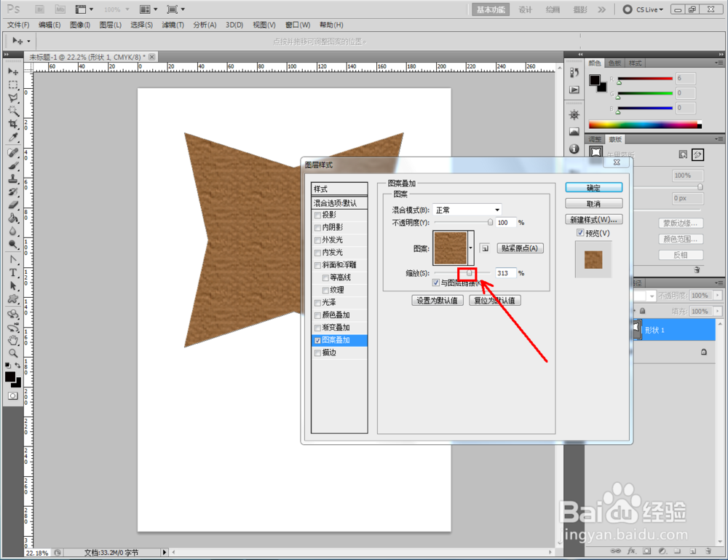Viewport: 728px width, 560px height.
Task: Expand more workspaces chevron
Action: click(602, 9)
